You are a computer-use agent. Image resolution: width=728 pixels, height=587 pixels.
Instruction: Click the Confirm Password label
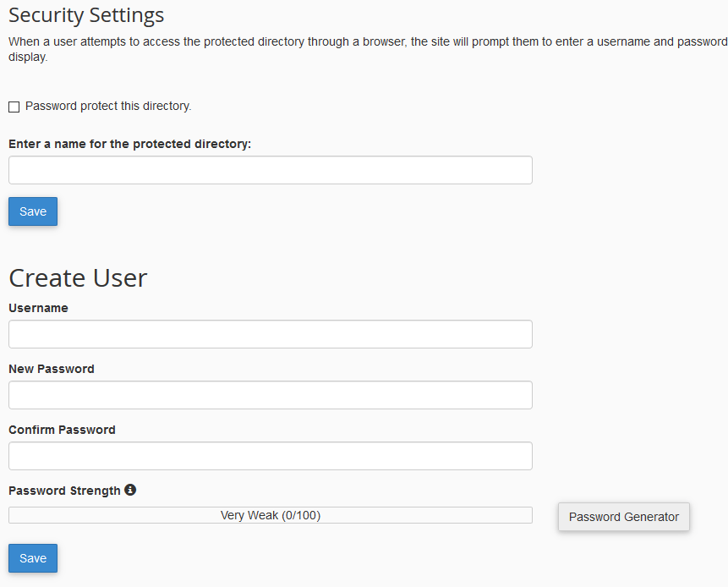tap(62, 430)
